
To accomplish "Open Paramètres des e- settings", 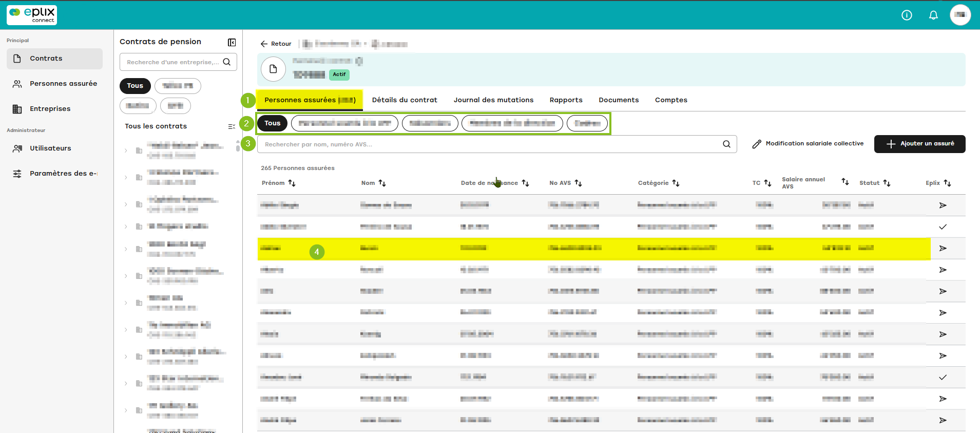I will (54, 174).
